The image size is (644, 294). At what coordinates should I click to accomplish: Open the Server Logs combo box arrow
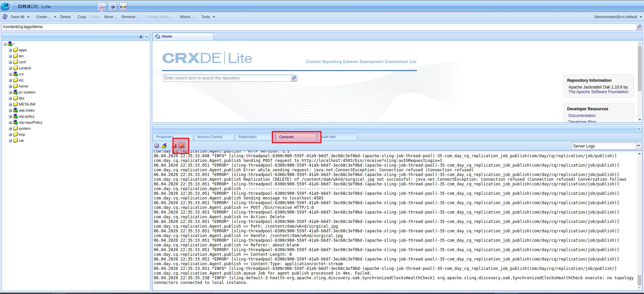click(x=638, y=146)
